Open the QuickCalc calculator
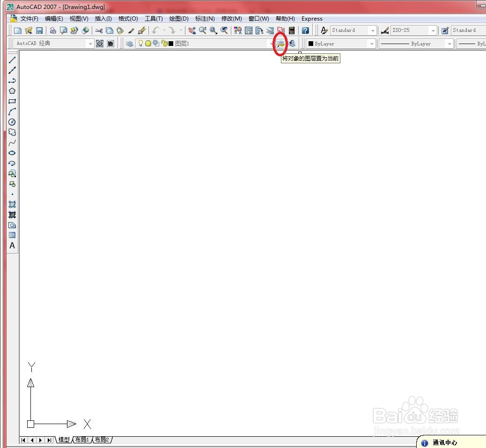The width and height of the screenshot is (486, 448). [x=292, y=30]
